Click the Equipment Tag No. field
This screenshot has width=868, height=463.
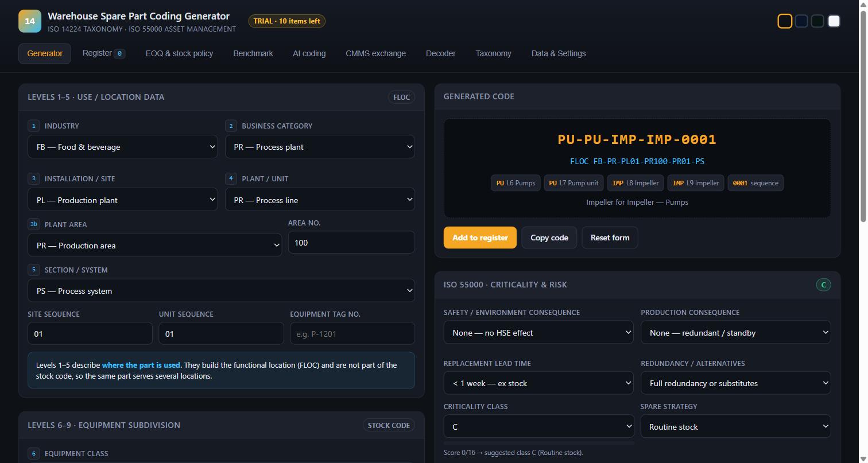[352, 334]
